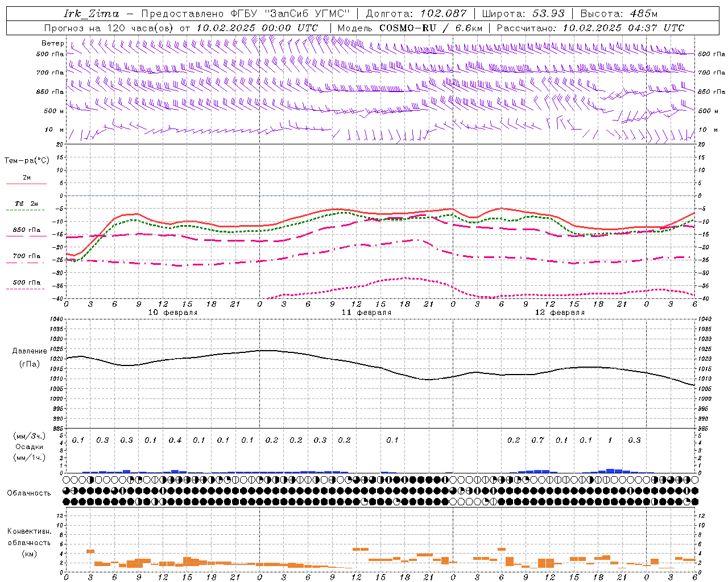Click the "(мм/3ч.)" precipitation unit label
This screenshot has width=728, height=582.
(x=30, y=436)
